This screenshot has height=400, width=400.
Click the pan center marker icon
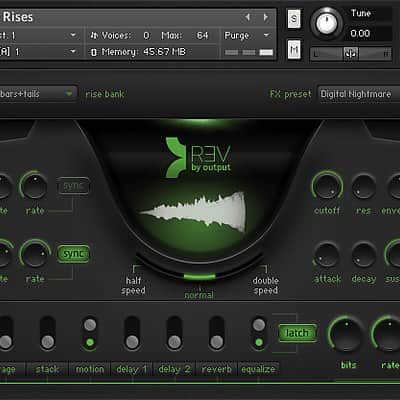[351, 53]
